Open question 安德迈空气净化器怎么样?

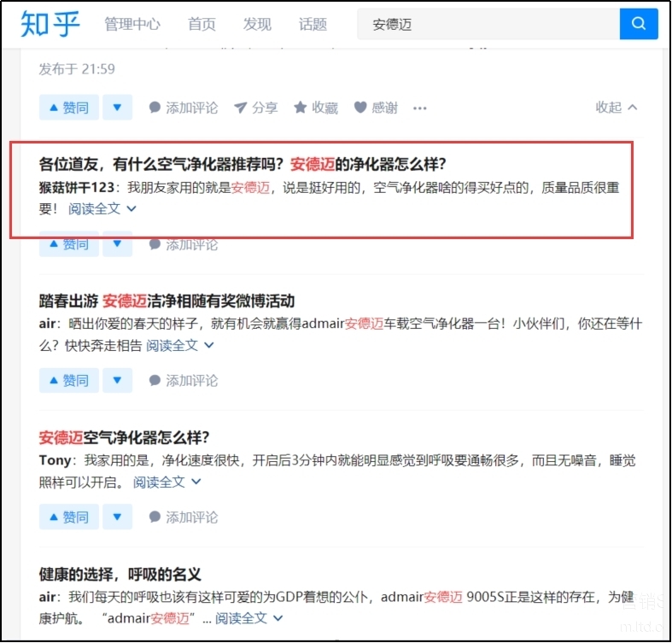tap(124, 437)
